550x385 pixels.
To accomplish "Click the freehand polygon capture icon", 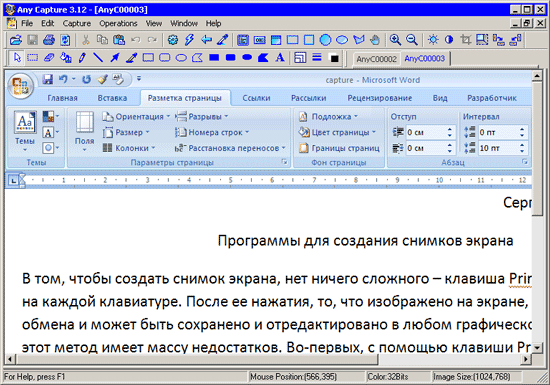I will (359, 40).
